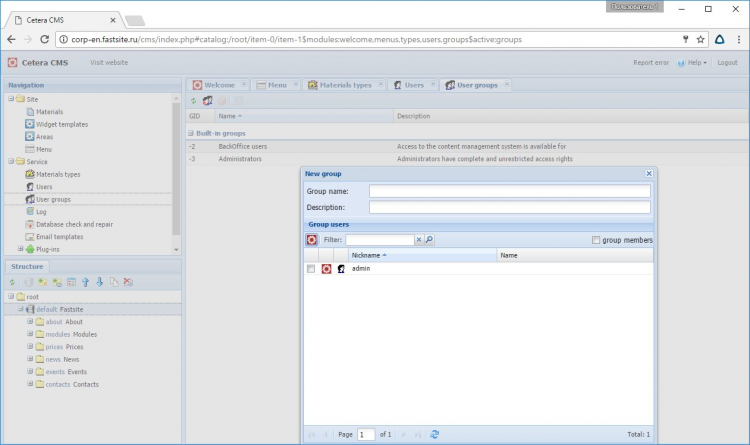Click the Logout link

727,63
